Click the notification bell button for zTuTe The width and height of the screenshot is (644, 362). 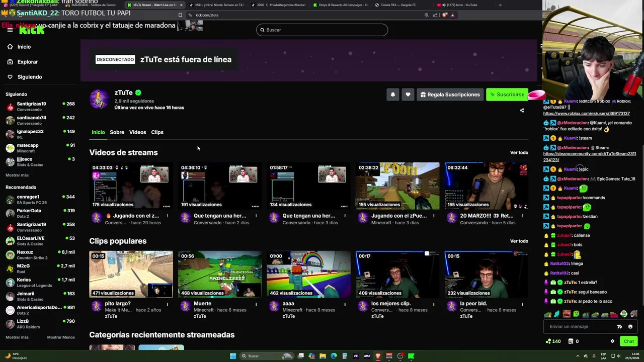(393, 95)
